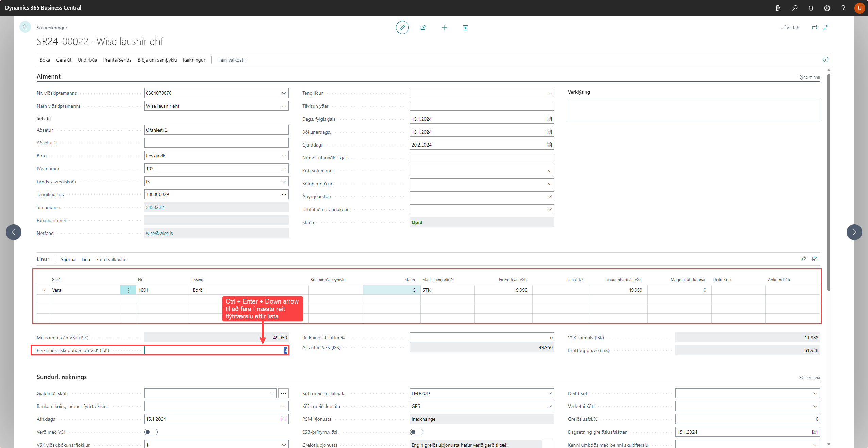Click the pencil edit icon
The image size is (868, 448).
[x=402, y=28]
